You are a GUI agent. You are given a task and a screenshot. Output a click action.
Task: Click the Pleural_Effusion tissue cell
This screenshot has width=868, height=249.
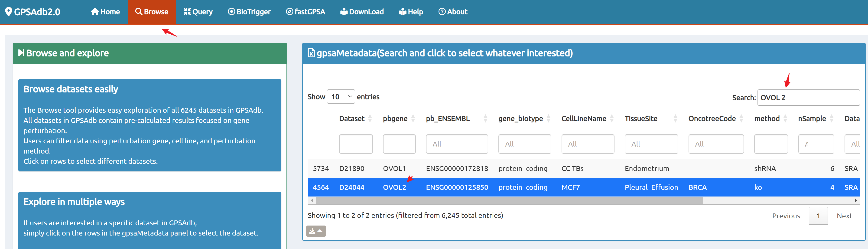coord(651,187)
